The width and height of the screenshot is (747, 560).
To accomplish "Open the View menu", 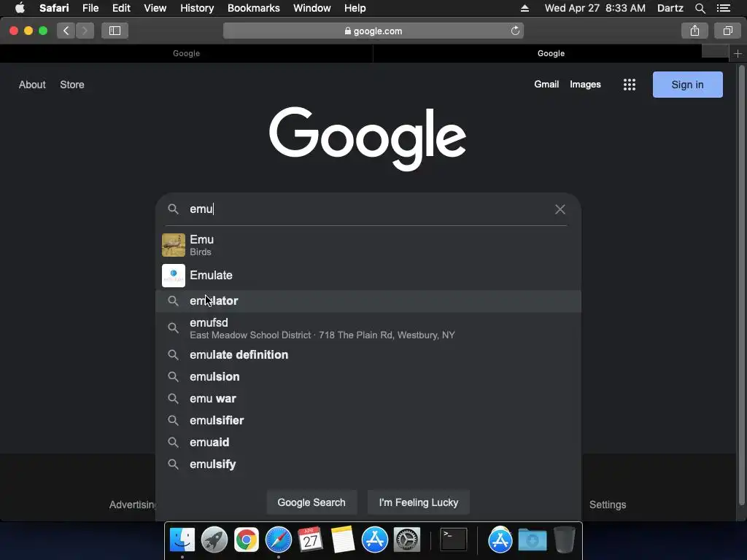I will point(155,8).
